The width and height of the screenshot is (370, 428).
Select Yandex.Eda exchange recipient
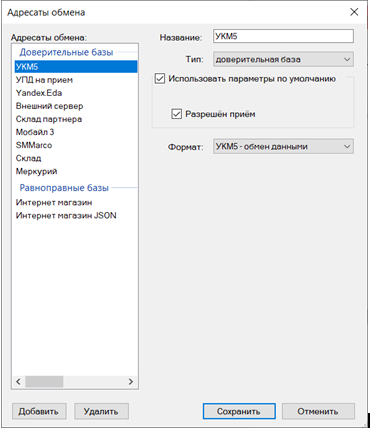pos(75,93)
